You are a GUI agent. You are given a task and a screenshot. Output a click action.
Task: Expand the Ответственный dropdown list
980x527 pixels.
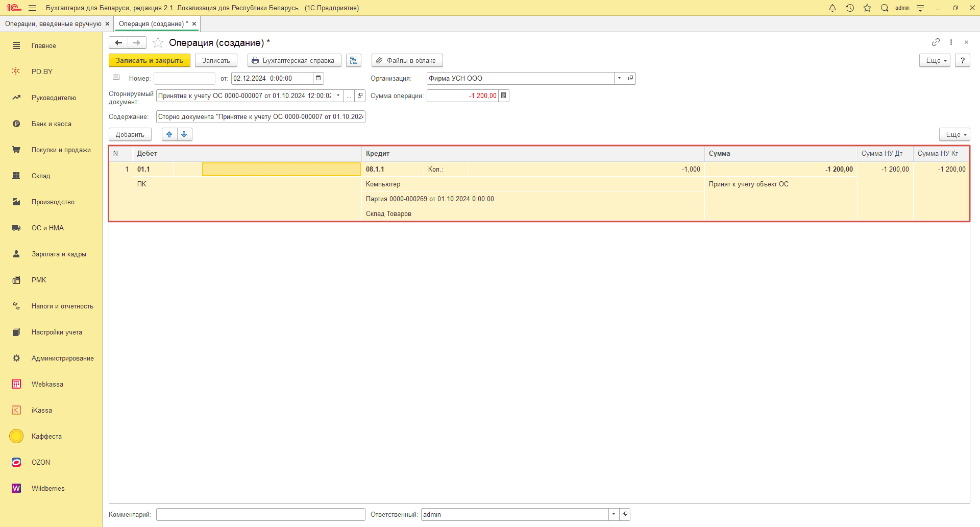tap(614, 514)
